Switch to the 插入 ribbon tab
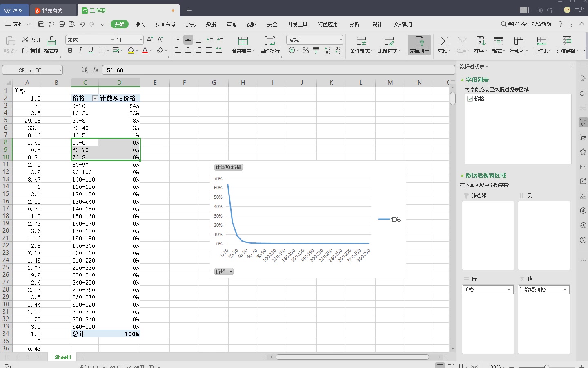588x368 pixels. (x=140, y=25)
